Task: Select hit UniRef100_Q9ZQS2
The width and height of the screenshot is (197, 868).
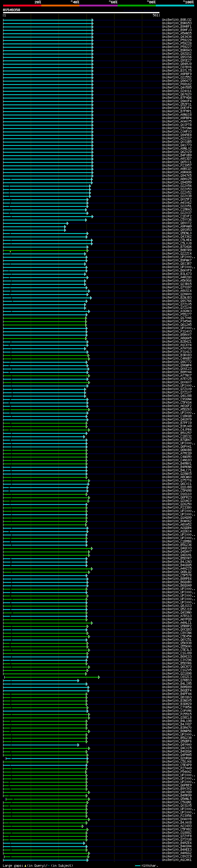Action: click(177, 54)
